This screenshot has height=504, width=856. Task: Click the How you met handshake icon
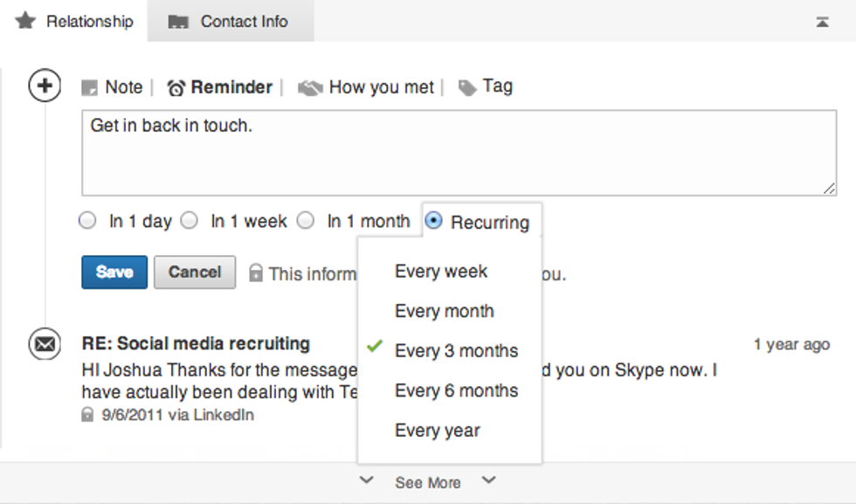click(310, 88)
